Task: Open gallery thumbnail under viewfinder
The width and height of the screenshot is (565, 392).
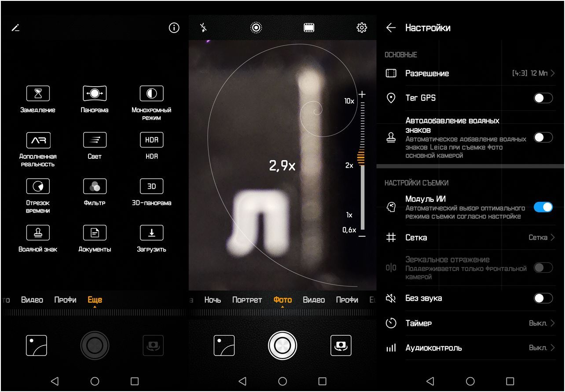Action: pos(224,345)
